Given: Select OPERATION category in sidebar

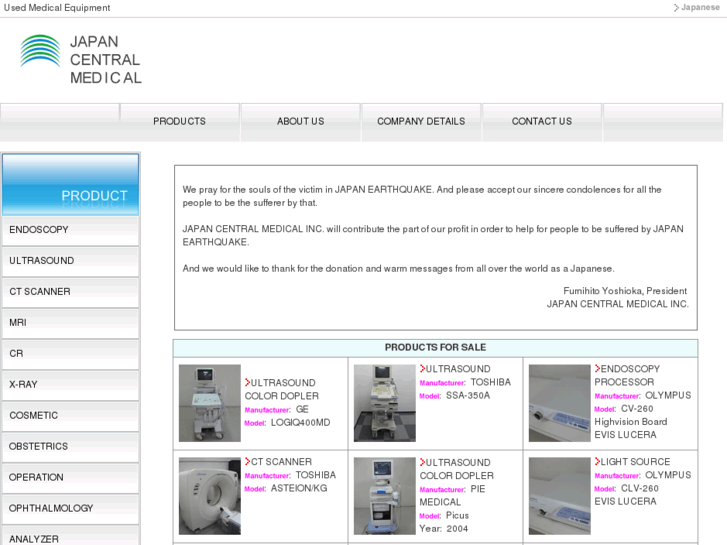Looking at the screenshot, I should 70,478.
